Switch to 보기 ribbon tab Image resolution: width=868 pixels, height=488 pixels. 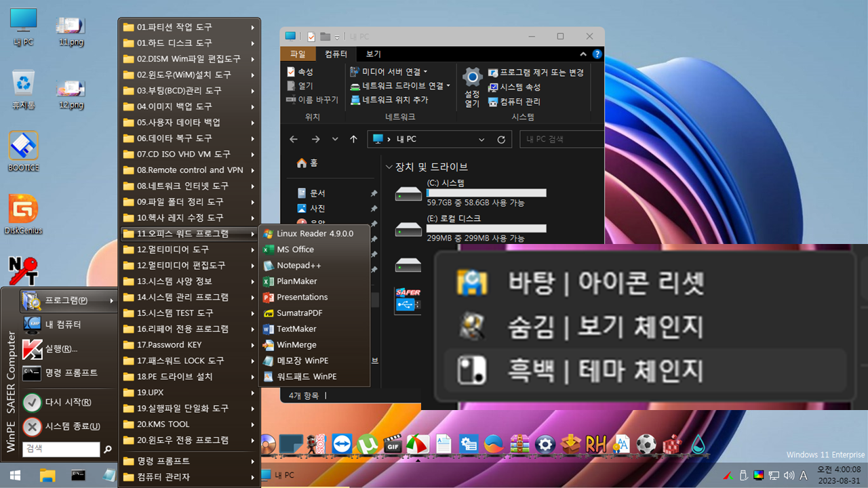[x=374, y=54]
